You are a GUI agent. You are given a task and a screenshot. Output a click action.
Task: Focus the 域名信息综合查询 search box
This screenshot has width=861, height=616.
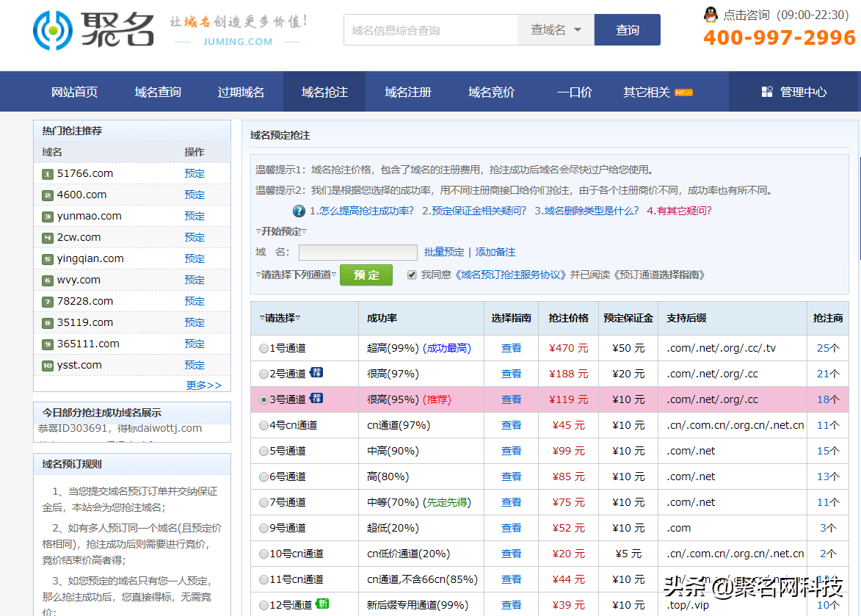(430, 29)
